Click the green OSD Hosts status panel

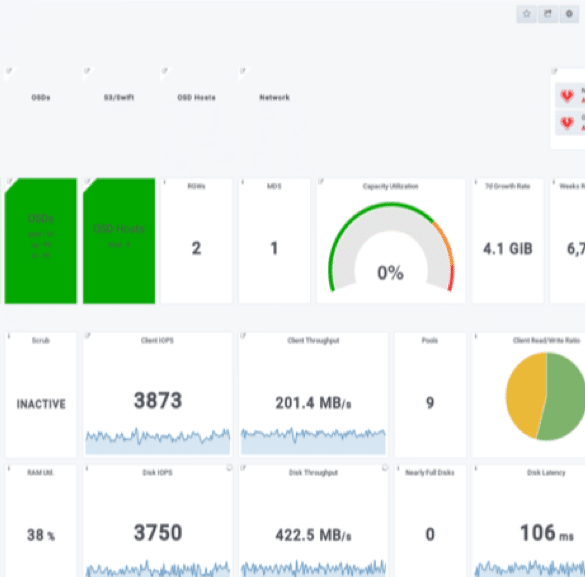coord(119,241)
